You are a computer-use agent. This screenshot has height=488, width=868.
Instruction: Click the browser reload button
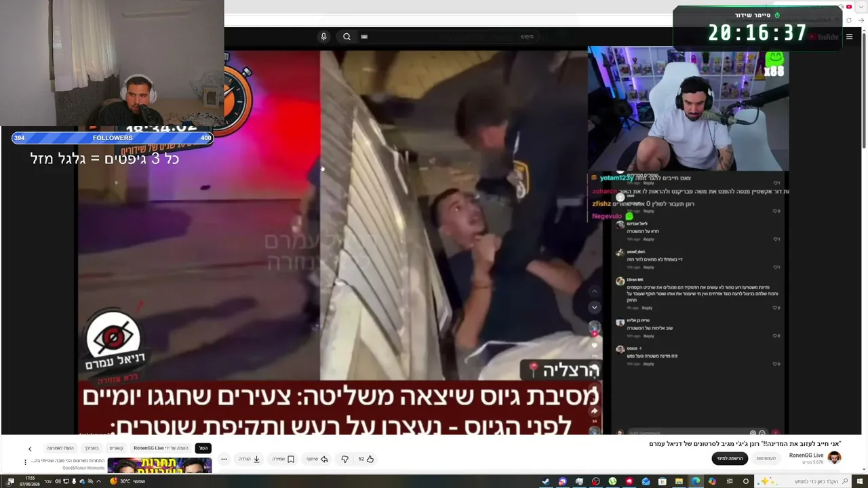pos(848,20)
